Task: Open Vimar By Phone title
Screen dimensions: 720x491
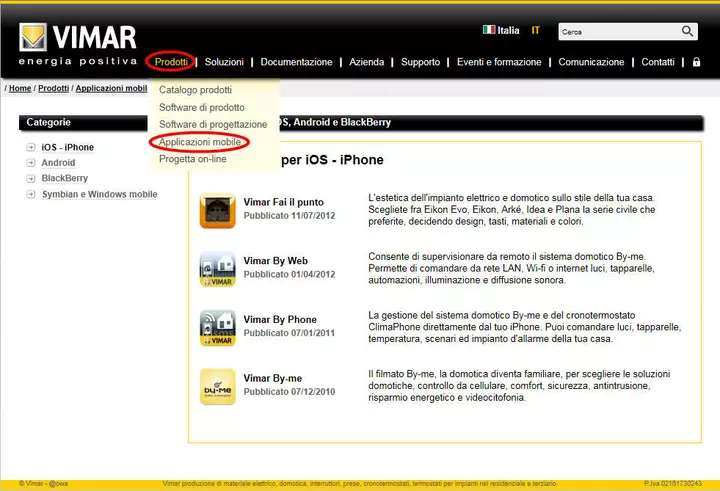Action: click(x=280, y=320)
